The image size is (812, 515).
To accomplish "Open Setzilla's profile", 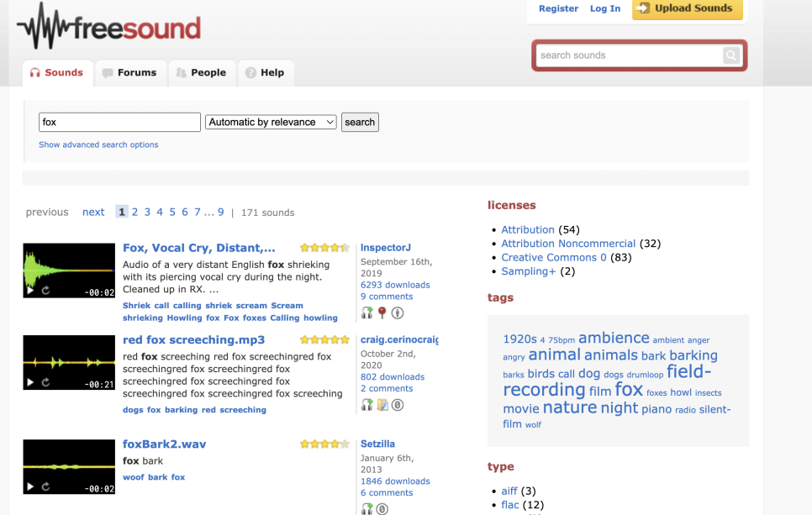I will (x=377, y=444).
